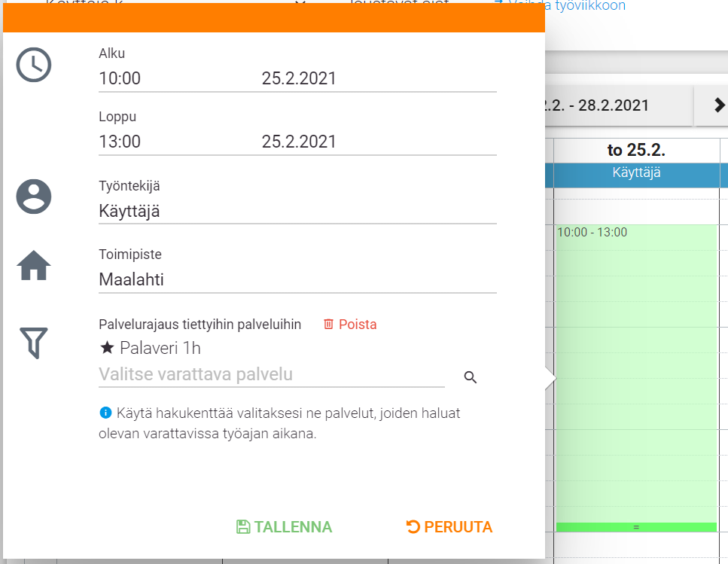This screenshot has height=564, width=728.
Task: Click the trash icon next to Poista
Action: pos(328,324)
